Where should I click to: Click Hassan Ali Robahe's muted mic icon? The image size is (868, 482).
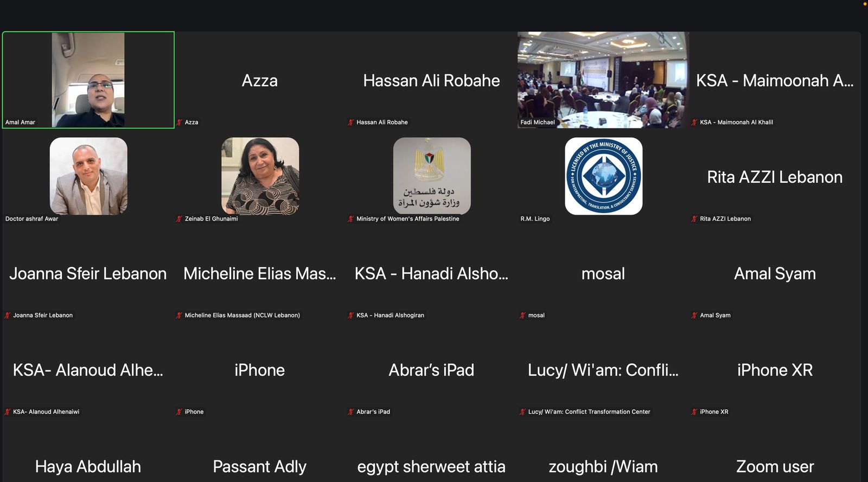tap(351, 123)
